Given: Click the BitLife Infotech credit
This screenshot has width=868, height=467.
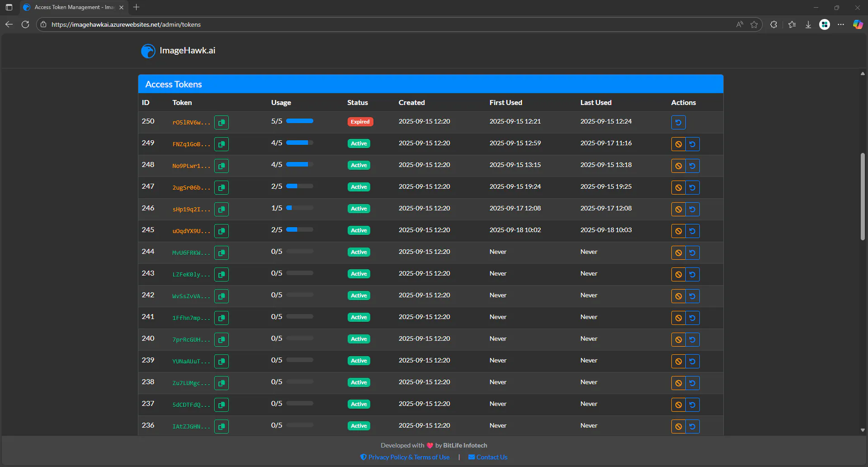Looking at the screenshot, I should coord(465,445).
